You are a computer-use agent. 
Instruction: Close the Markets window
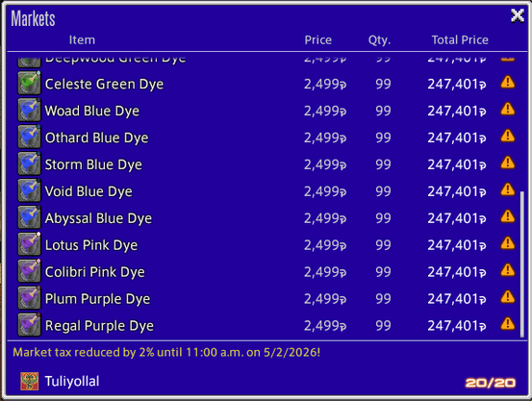[518, 15]
